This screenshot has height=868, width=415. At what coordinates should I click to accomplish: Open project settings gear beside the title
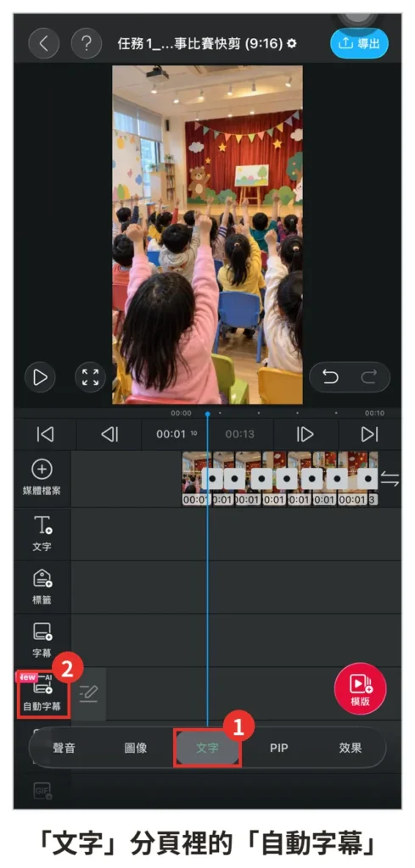click(x=291, y=43)
